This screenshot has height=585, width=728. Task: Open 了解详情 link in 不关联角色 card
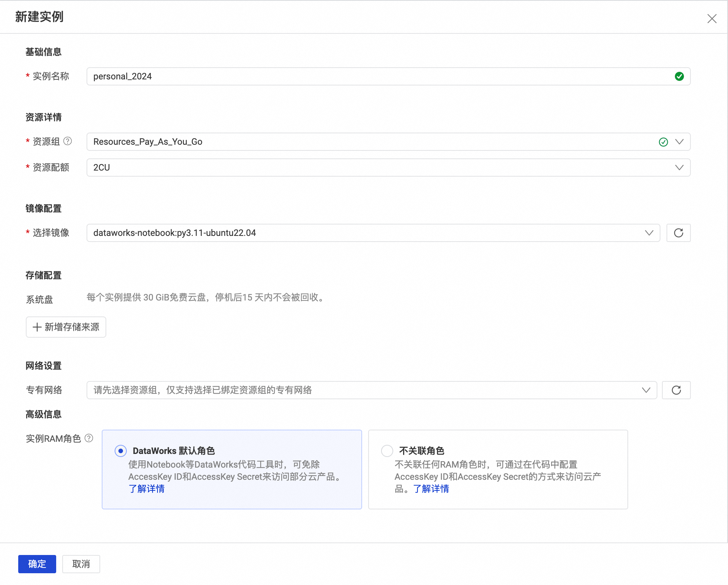[x=431, y=489]
